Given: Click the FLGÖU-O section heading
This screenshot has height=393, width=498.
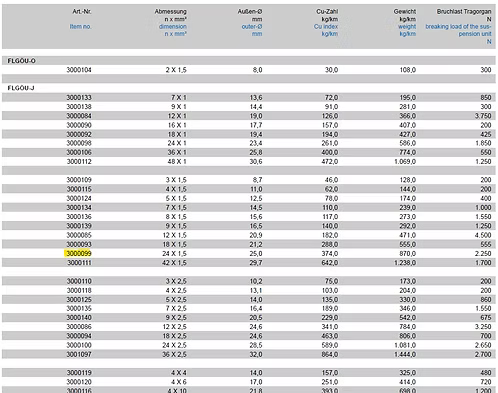Looking at the screenshot, I should 21,61.
